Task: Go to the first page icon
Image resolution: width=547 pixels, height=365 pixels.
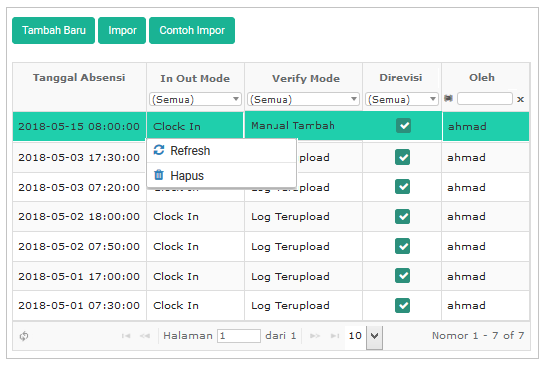Action: pos(126,336)
